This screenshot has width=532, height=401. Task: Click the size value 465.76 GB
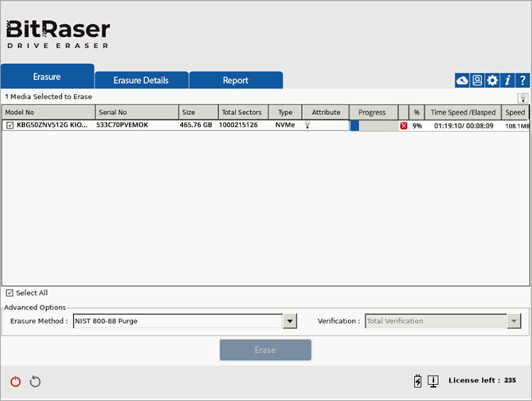(196, 125)
